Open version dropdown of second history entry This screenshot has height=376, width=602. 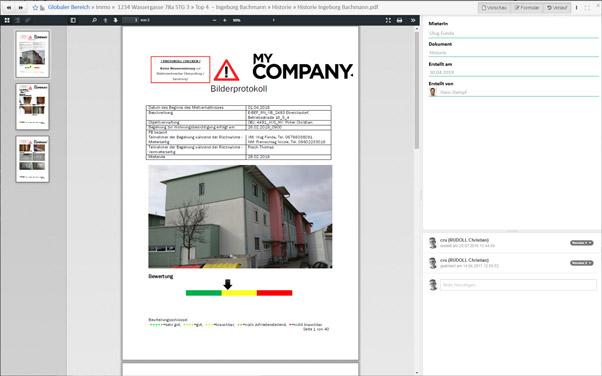coord(582,263)
